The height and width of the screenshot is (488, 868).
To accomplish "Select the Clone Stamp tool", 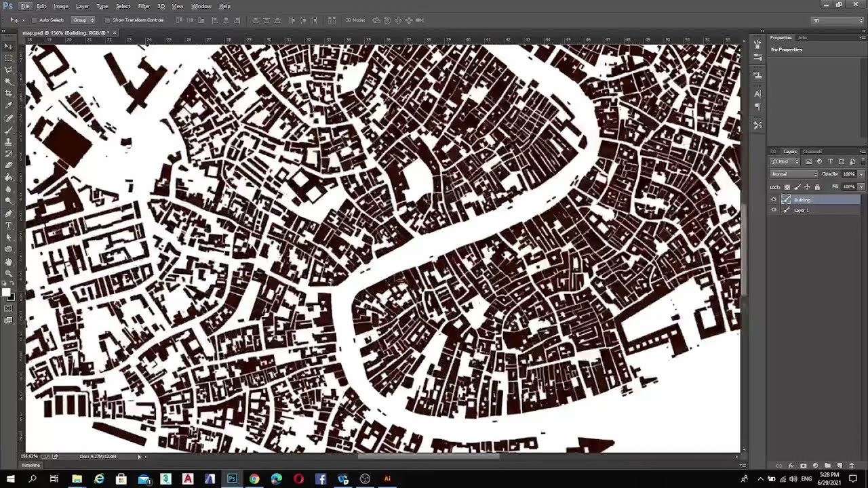I will 9,141.
